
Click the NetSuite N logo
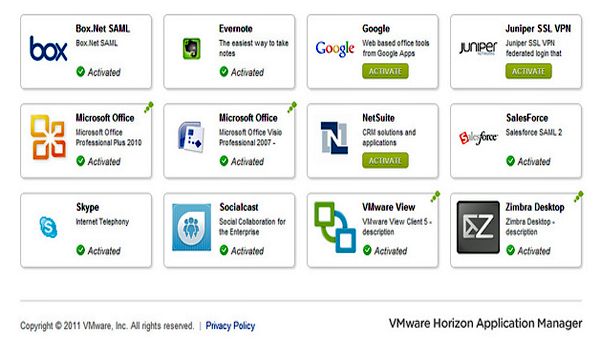click(x=334, y=138)
